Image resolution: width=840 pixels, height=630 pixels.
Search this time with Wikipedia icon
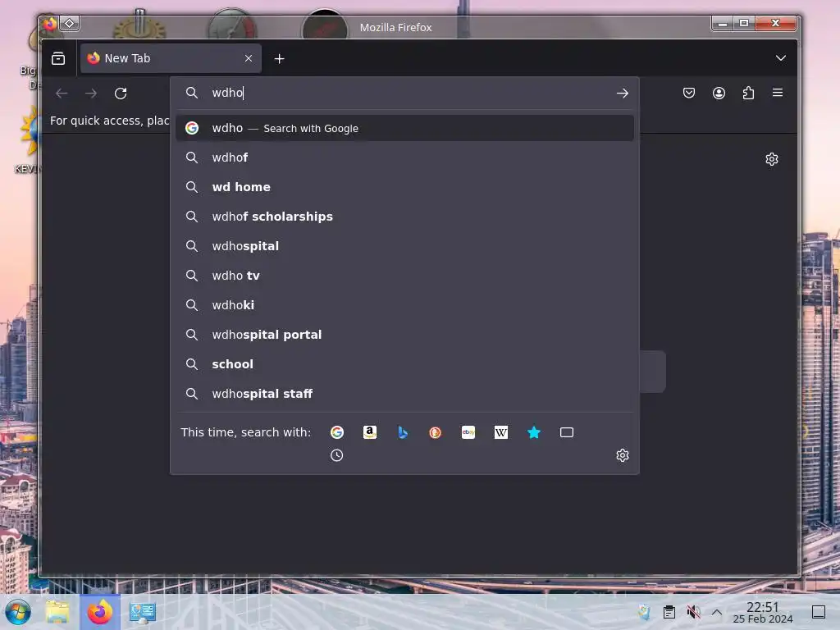point(501,432)
